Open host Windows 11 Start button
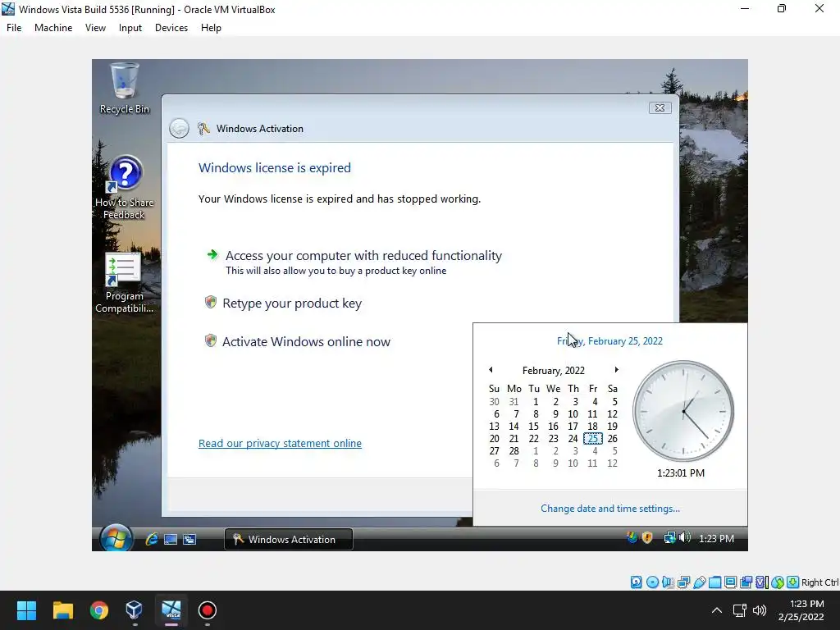The height and width of the screenshot is (630, 840). 26,610
